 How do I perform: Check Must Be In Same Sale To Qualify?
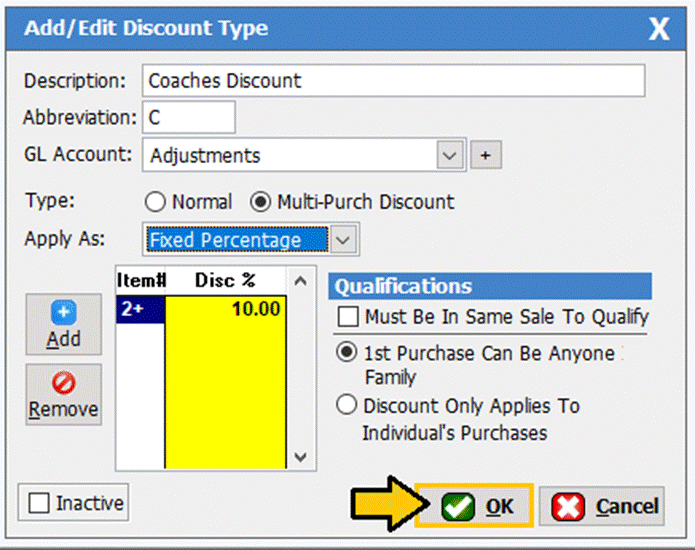tap(348, 317)
